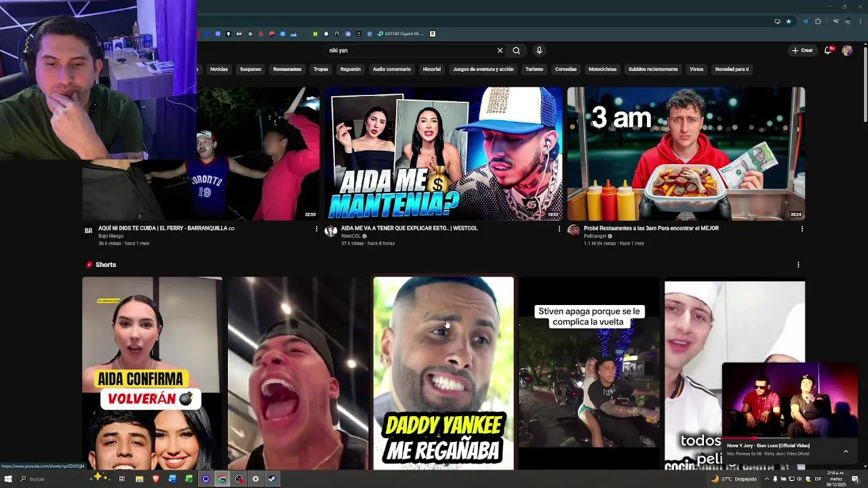Screen dimensions: 868x488
Task: Open title "Probé Restaurantes a las 3am"
Action: click(x=651, y=228)
